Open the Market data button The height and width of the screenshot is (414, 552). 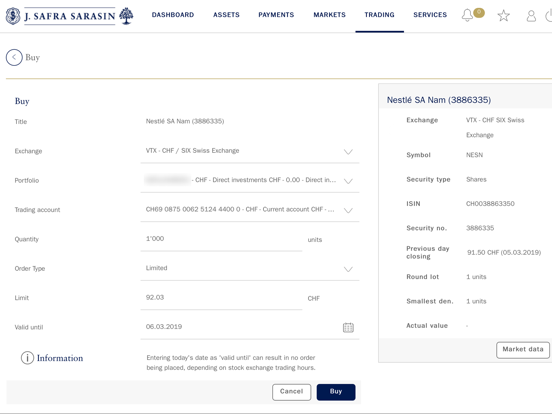523,350
